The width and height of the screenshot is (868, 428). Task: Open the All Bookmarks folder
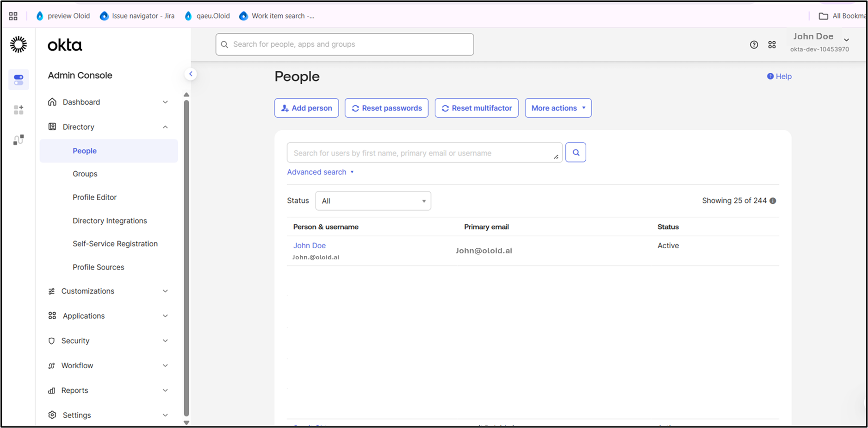pyautogui.click(x=842, y=16)
